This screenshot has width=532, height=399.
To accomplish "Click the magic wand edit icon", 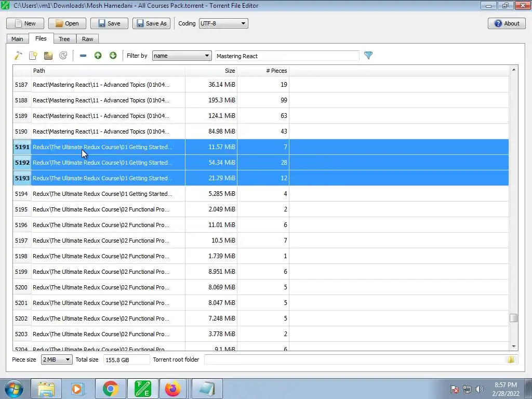I will pos(18,55).
